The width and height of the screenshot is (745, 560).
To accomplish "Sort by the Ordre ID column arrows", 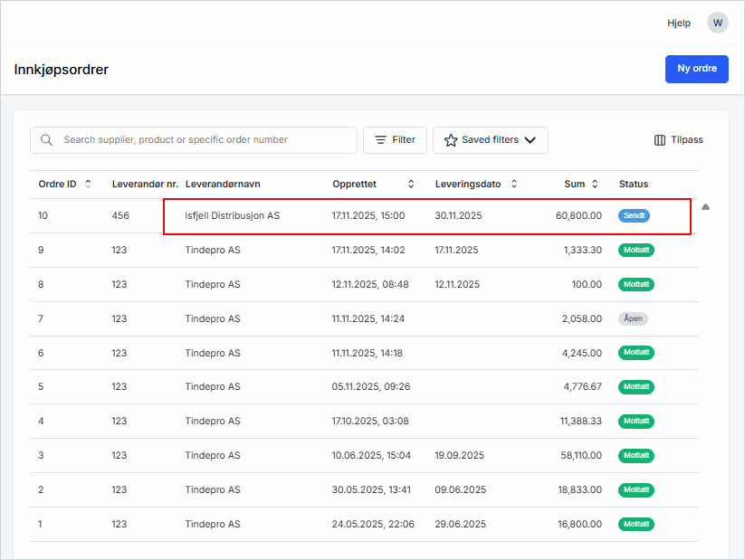I will pyautogui.click(x=88, y=184).
